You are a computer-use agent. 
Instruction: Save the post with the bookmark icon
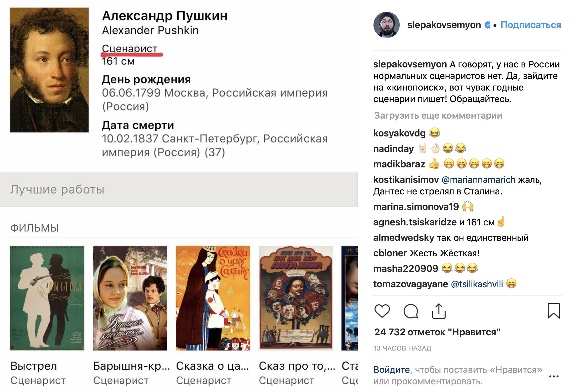pyautogui.click(x=554, y=311)
